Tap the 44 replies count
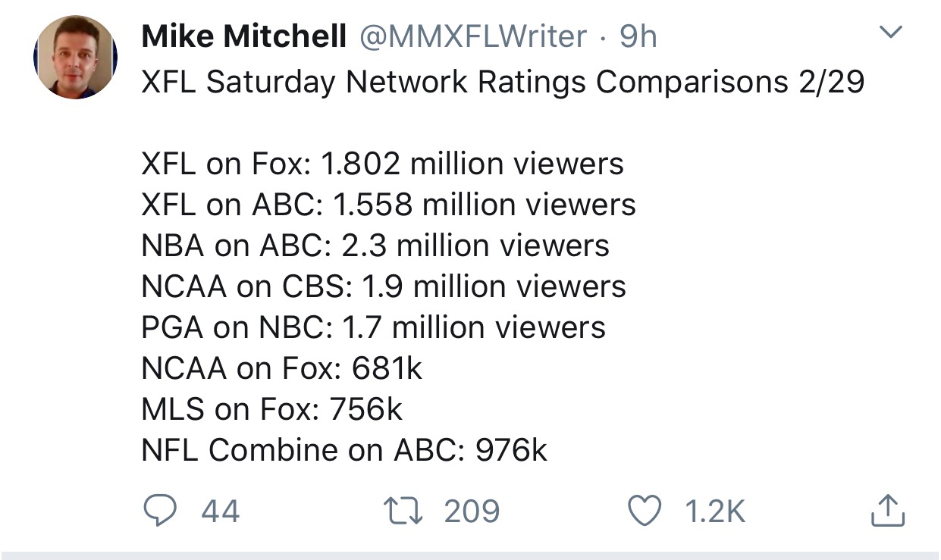 click(221, 512)
